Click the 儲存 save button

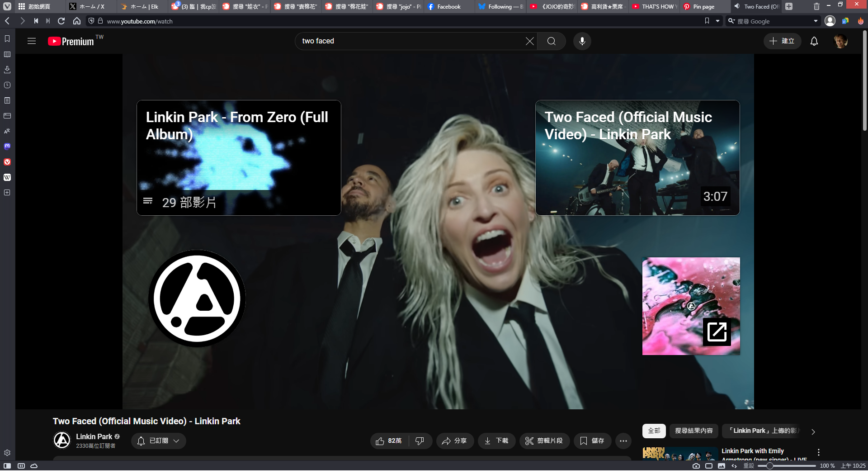click(592, 441)
